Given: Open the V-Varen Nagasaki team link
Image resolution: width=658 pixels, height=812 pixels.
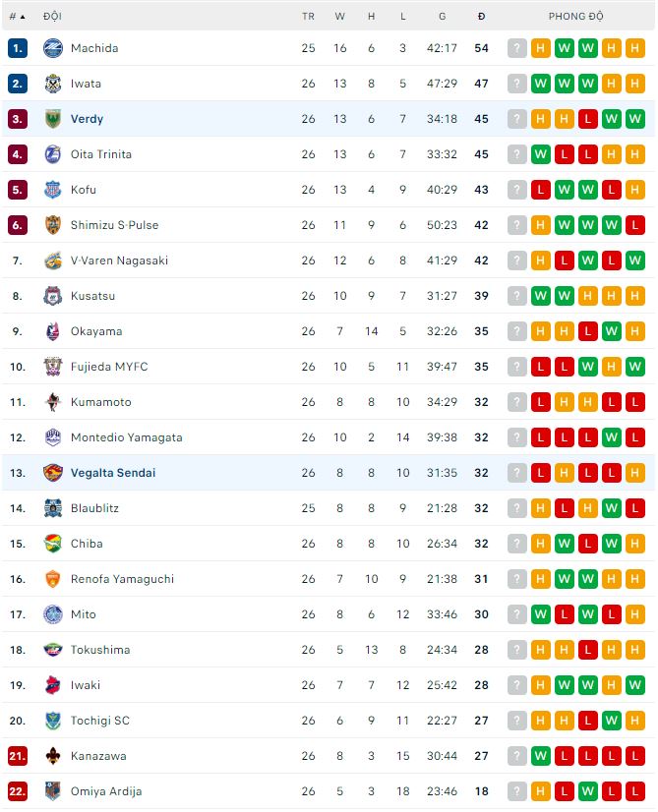Looking at the screenshot, I should [119, 261].
